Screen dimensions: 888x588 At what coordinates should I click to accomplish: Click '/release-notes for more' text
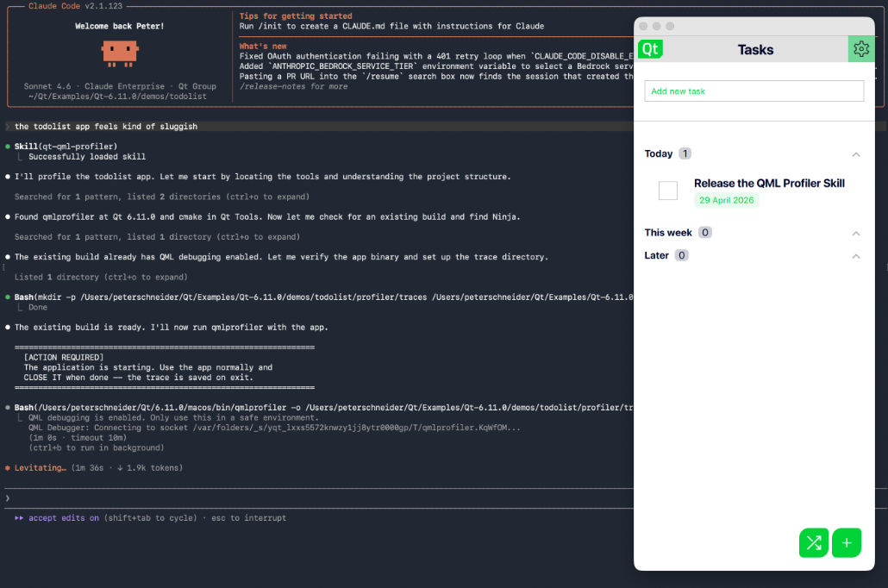click(x=293, y=86)
